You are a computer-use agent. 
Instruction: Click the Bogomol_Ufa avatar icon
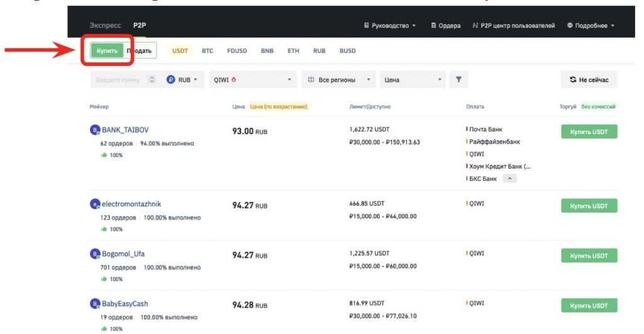pyautogui.click(x=95, y=254)
